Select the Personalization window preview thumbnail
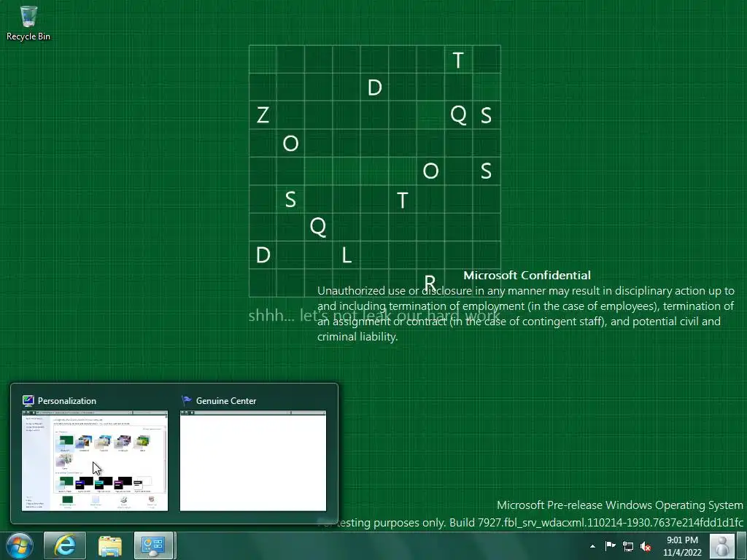The height and width of the screenshot is (560, 747). [95, 461]
